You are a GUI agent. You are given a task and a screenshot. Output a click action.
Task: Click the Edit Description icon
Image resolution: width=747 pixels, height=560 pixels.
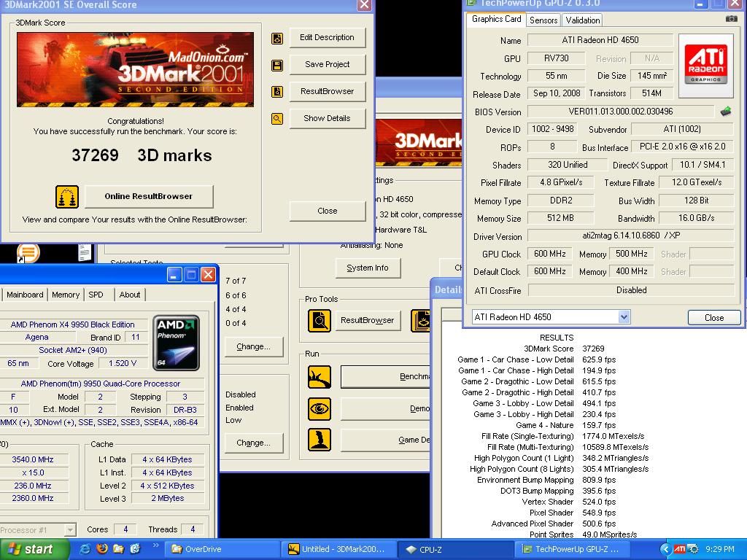276,39
